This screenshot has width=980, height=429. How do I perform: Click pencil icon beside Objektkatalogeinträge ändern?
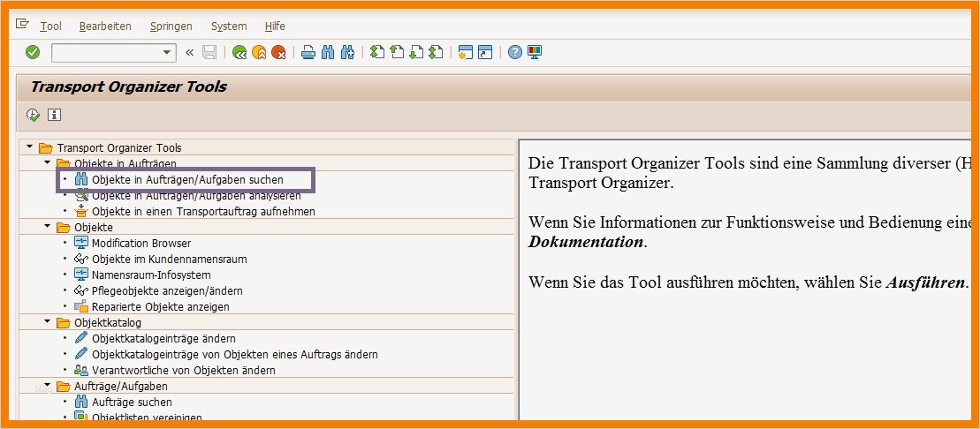coord(81,338)
